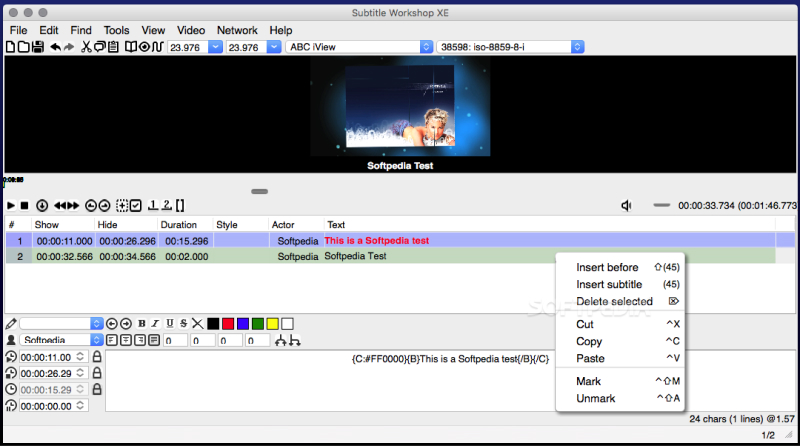Screen dimensions: 800x446
Task: Click the dashed-square add subtitle icon
Action: [x=122, y=206]
